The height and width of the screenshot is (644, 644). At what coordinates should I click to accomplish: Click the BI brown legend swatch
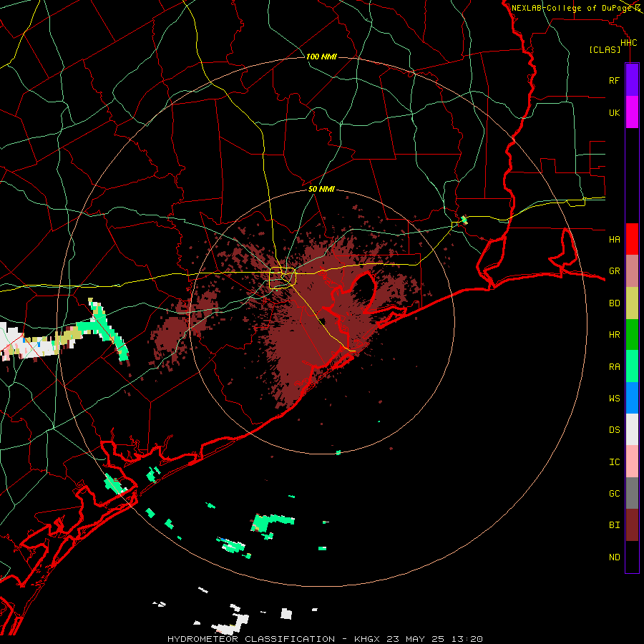tap(632, 525)
